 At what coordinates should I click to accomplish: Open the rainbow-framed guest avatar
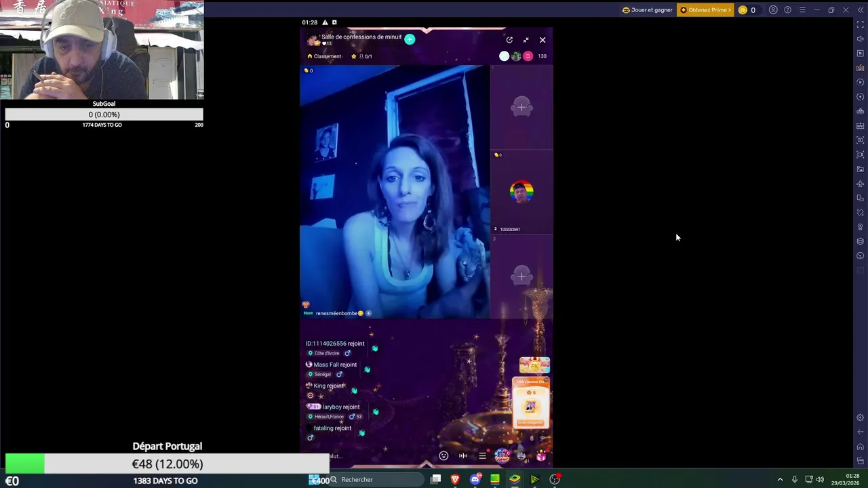[521, 192]
